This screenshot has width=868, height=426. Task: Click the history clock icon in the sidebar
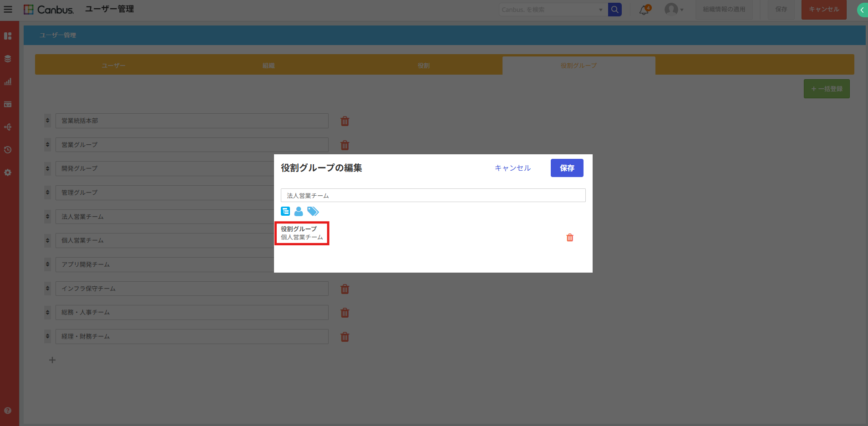[x=8, y=150]
